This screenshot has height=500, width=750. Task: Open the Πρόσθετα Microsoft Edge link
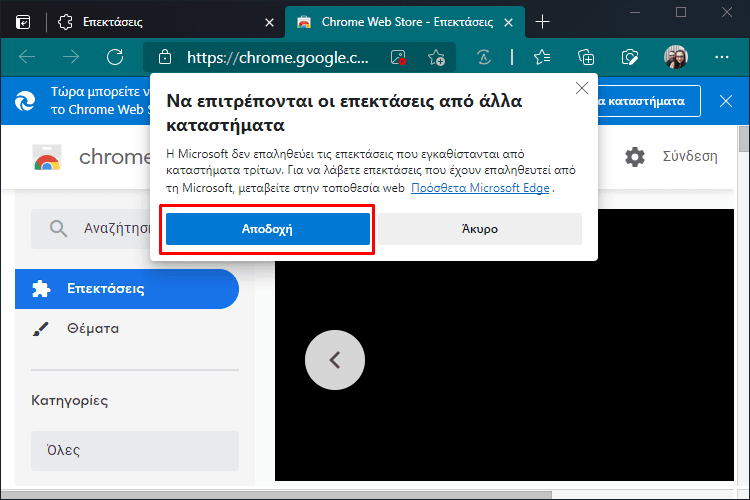tap(480, 188)
